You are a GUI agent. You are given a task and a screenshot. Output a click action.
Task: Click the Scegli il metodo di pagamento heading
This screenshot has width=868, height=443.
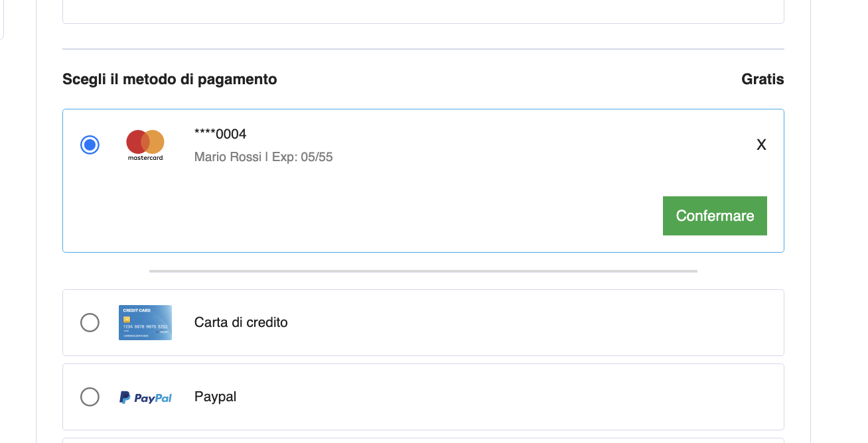click(x=170, y=80)
